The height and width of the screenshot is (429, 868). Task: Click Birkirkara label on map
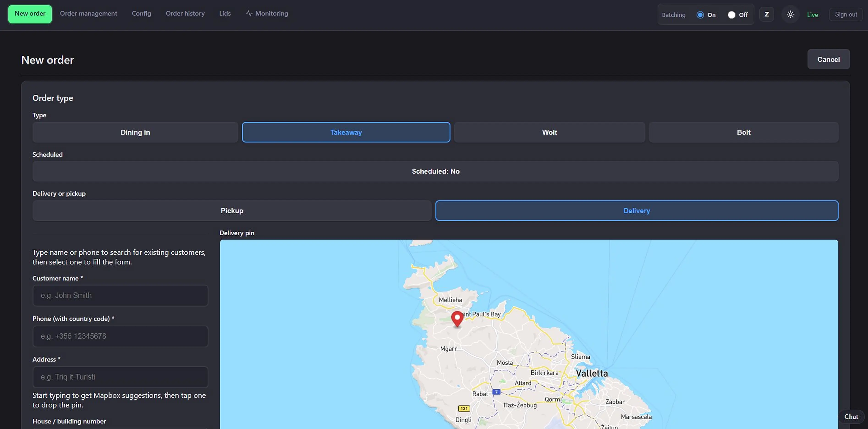point(544,373)
